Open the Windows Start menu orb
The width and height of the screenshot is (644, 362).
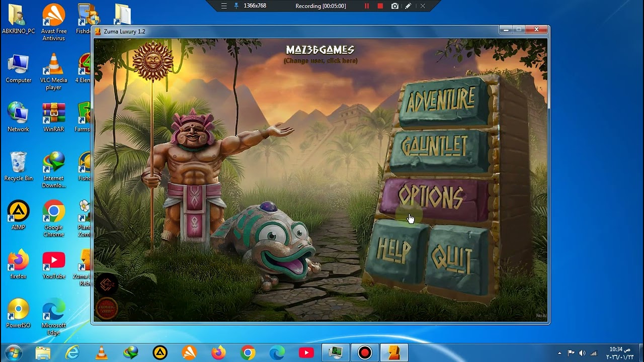click(x=13, y=352)
